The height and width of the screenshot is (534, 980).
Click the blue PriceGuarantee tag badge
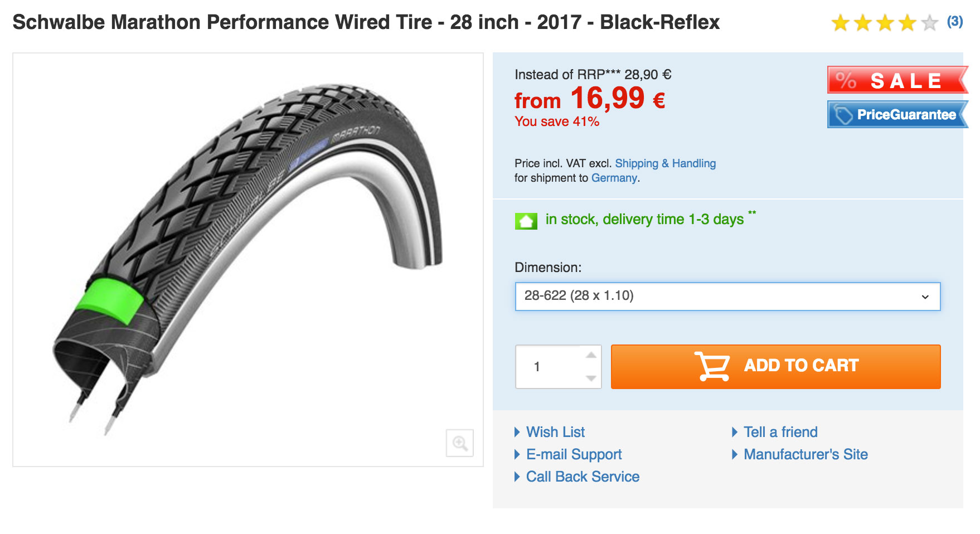click(896, 115)
